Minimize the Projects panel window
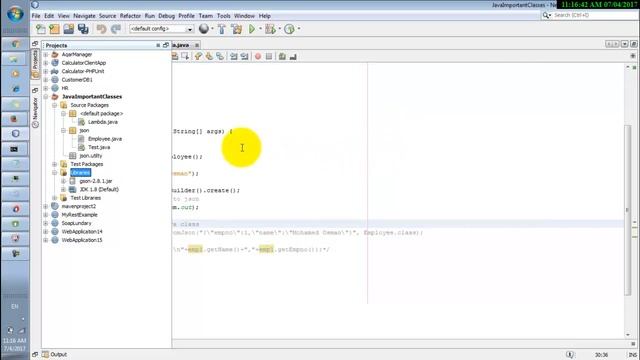 coord(158,45)
